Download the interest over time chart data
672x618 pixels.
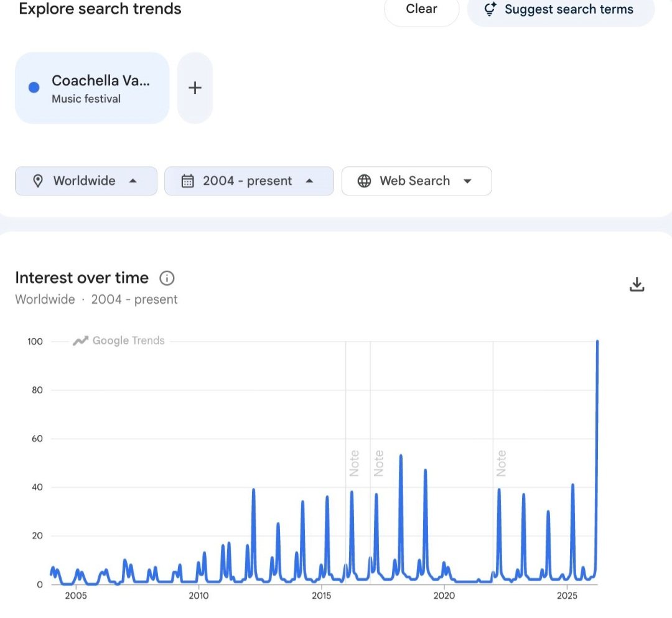pyautogui.click(x=637, y=284)
